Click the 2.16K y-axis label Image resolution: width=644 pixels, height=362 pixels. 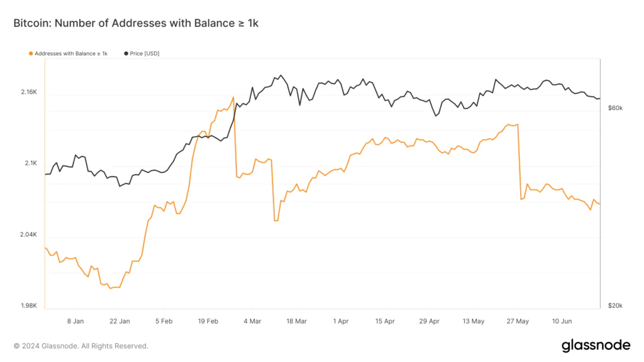[29, 92]
